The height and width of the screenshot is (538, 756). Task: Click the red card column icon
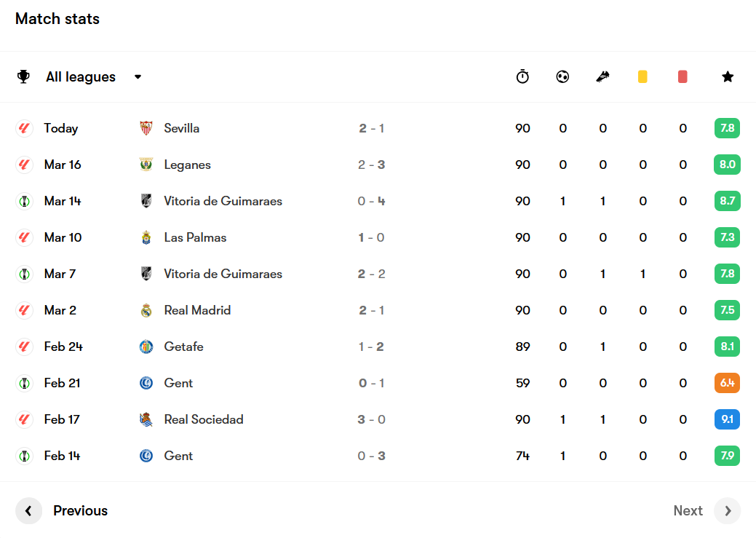click(683, 76)
